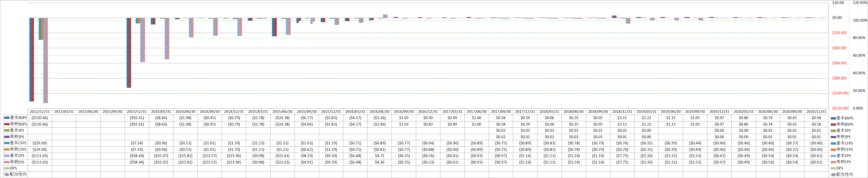868x178 pixels.
Task: Click the 基本BVPS blue swatch in the data table
Action: (x=7, y=118)
